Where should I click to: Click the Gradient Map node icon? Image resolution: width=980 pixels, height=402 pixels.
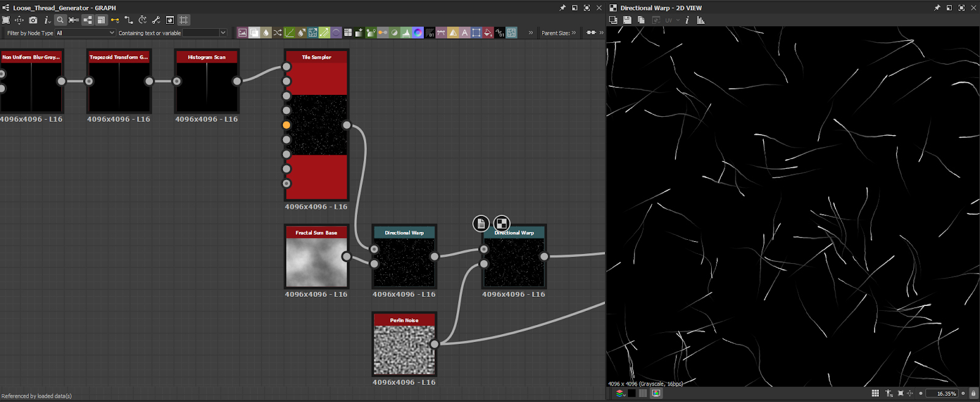[383, 33]
